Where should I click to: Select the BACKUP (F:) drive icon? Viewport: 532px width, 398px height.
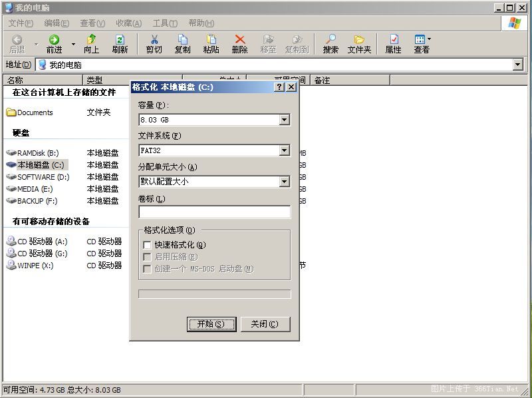11,201
